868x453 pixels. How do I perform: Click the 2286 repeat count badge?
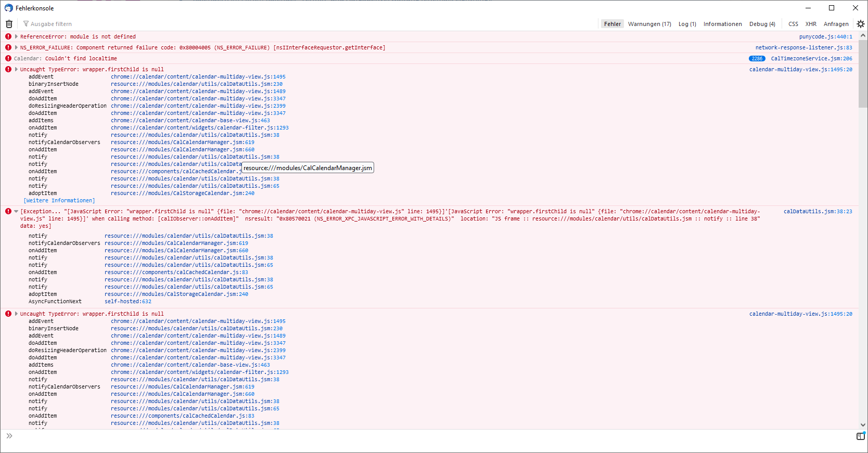coord(757,59)
